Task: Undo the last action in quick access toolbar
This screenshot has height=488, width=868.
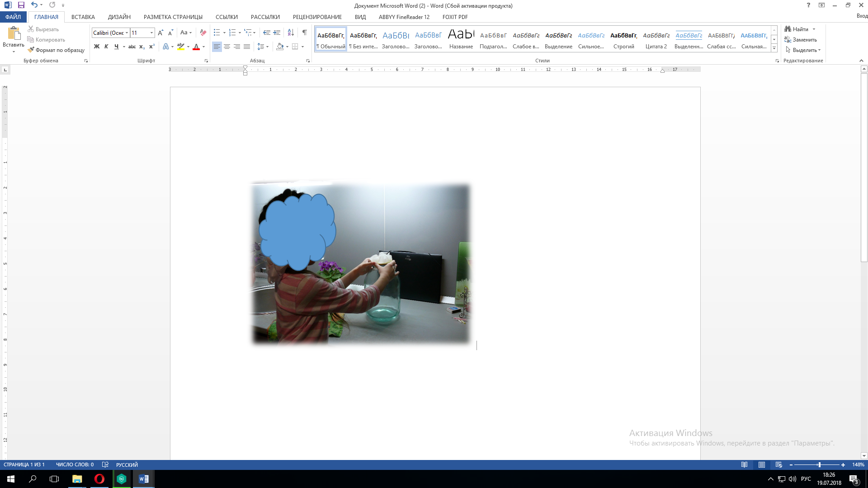Action: click(x=34, y=5)
